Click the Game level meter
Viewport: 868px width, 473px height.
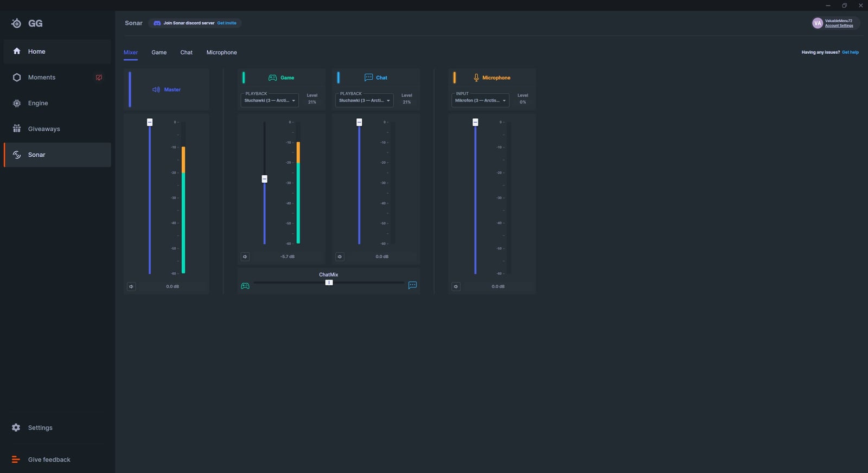(298, 183)
